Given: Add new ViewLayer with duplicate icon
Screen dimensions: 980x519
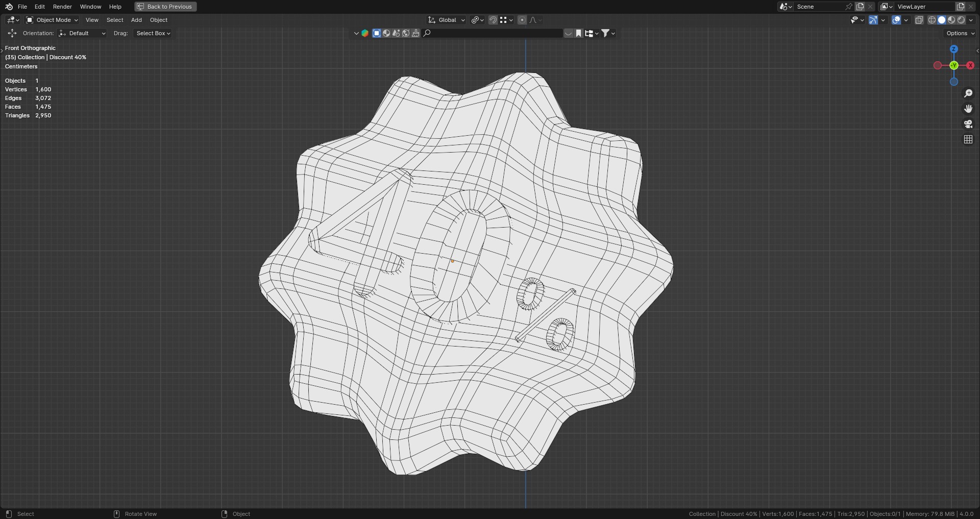Looking at the screenshot, I should 960,7.
